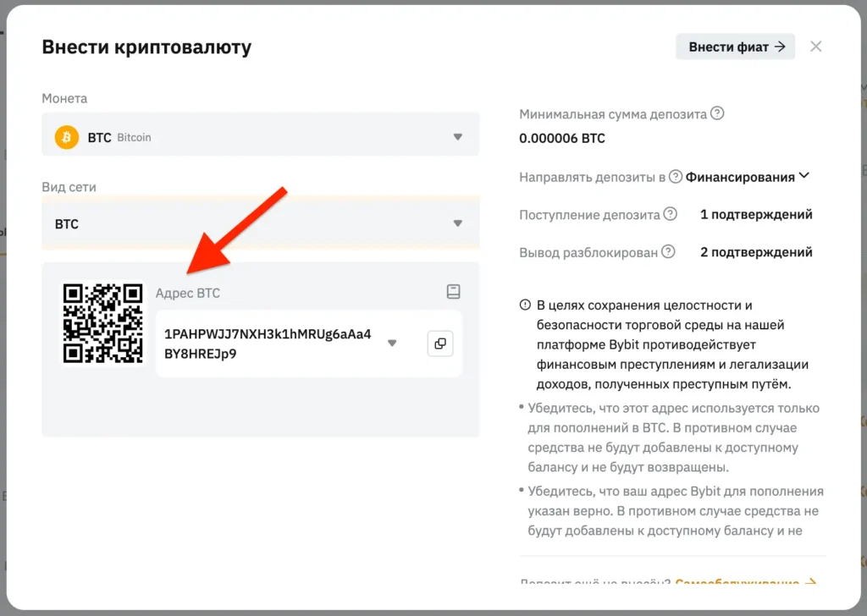867x616 pixels.
Task: Click help icon next to Вывод разблокирован
Action: tap(668, 252)
